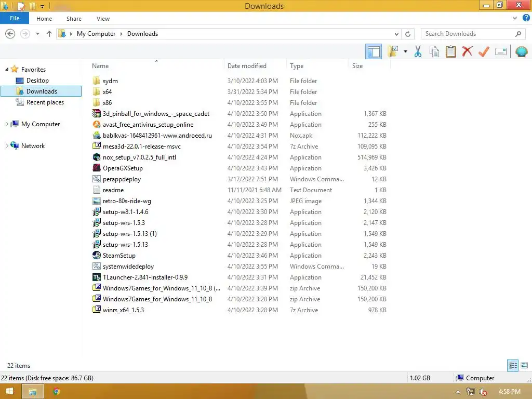Image resolution: width=532 pixels, height=399 pixels.
Task: Select the readme text document
Action: pos(113,190)
